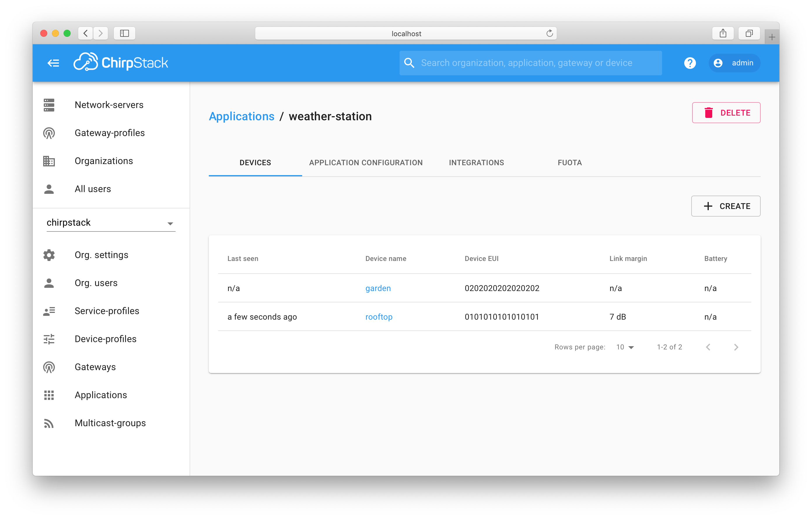Click the localhost address bar
The height and width of the screenshot is (519, 812).
tap(406, 33)
